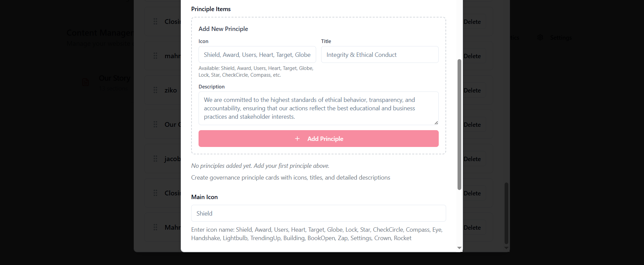Click the drag handle of the jacob row

point(155,159)
